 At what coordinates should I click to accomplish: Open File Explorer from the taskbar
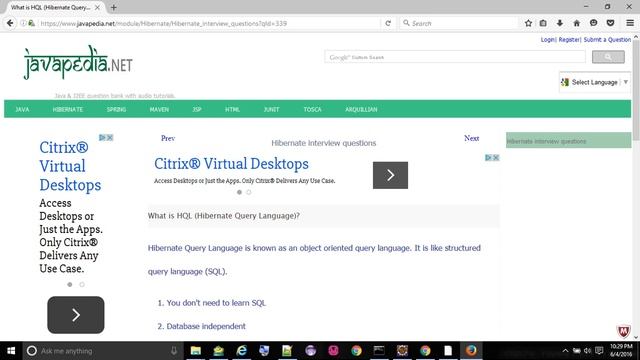196,351
